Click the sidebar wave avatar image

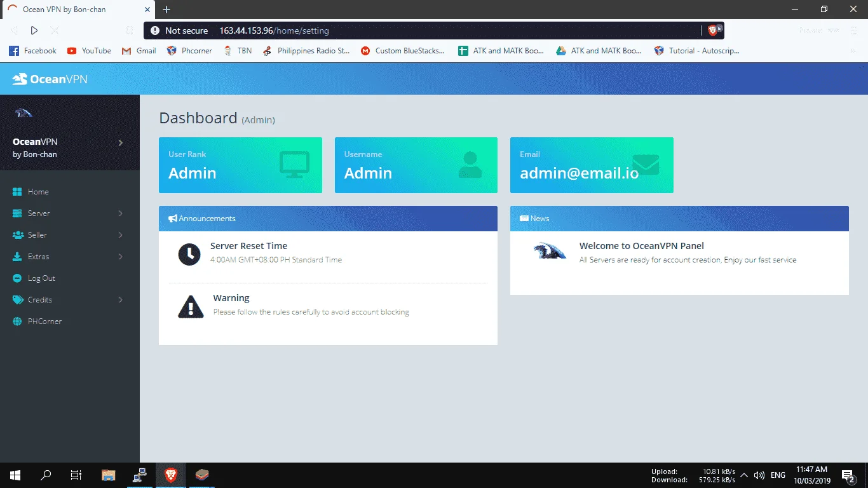click(x=24, y=113)
